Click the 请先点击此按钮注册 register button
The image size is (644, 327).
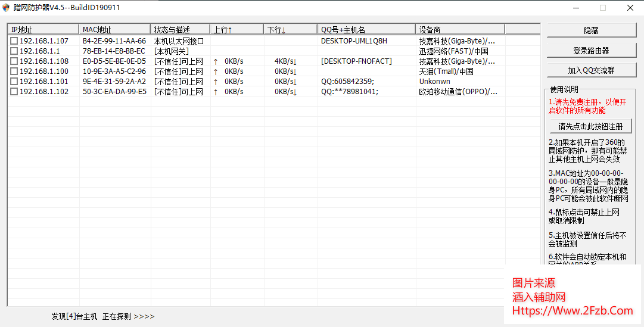(590, 126)
